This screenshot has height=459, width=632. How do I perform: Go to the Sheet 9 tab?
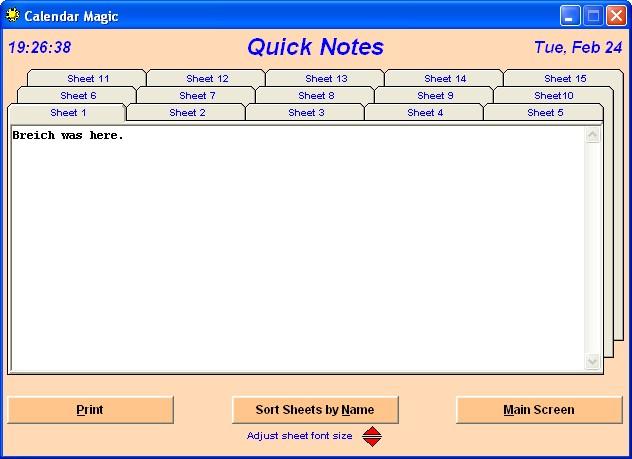pyautogui.click(x=435, y=96)
